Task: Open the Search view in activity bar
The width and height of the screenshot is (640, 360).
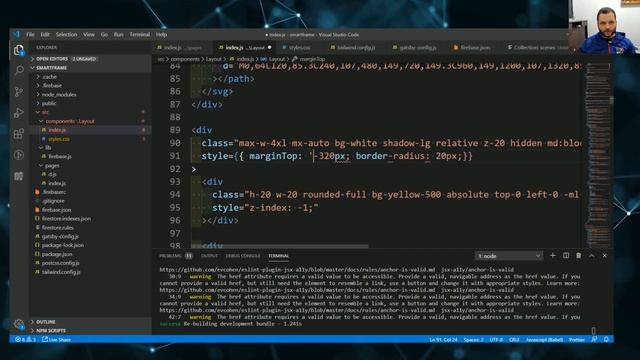Action: tap(19, 71)
